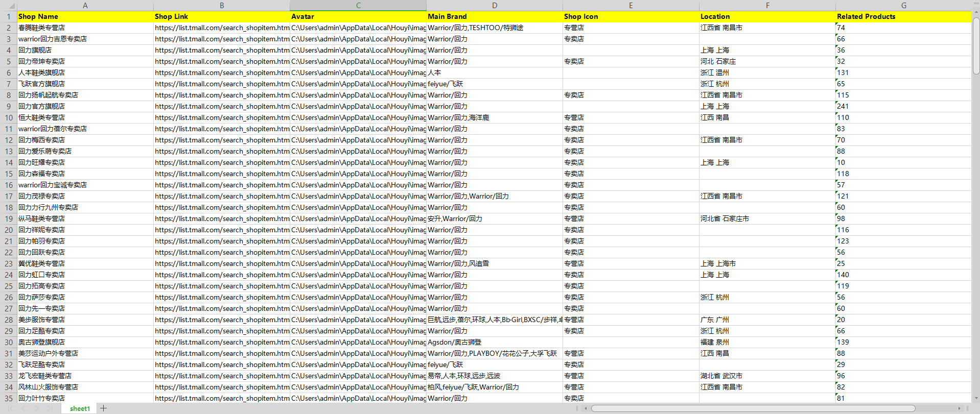Select the avatar path cell in row 7

pos(358,84)
